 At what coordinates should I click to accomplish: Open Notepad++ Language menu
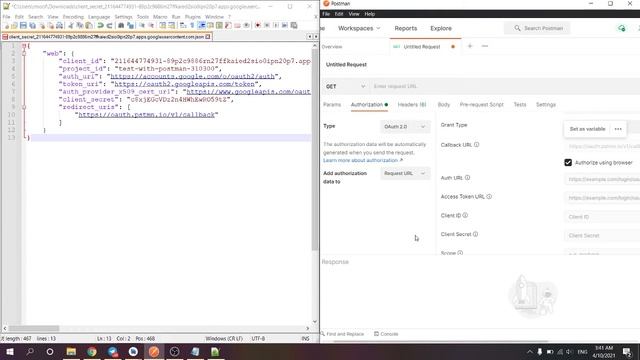pos(99,17)
